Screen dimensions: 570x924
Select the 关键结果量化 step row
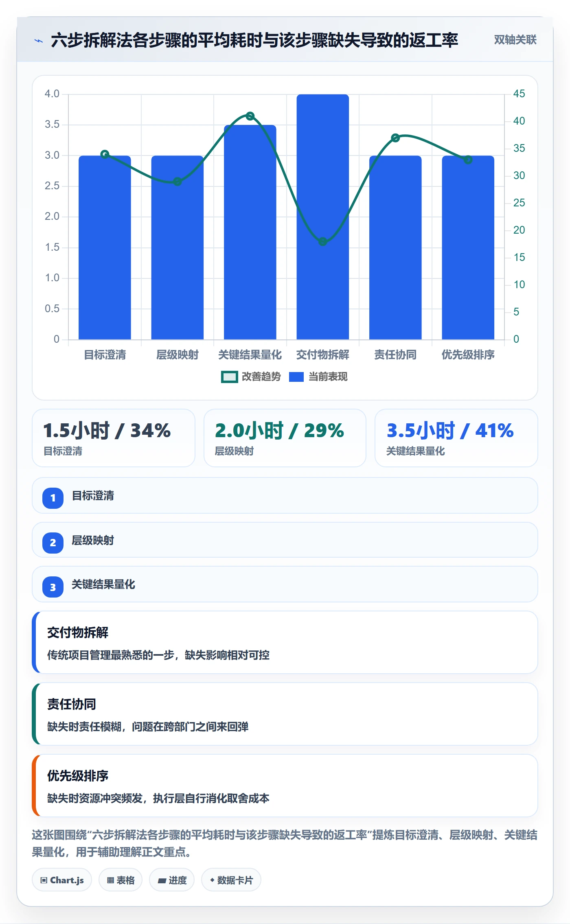tap(285, 584)
